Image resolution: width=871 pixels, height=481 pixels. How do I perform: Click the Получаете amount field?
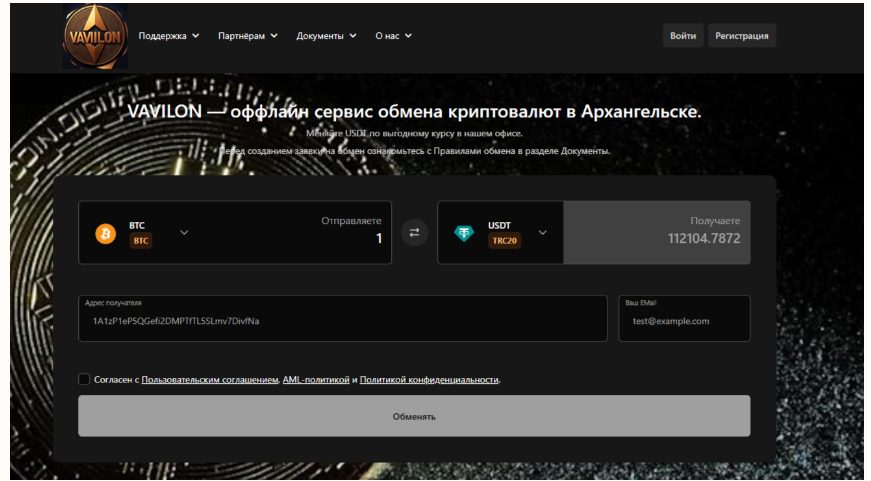pyautogui.click(x=657, y=232)
